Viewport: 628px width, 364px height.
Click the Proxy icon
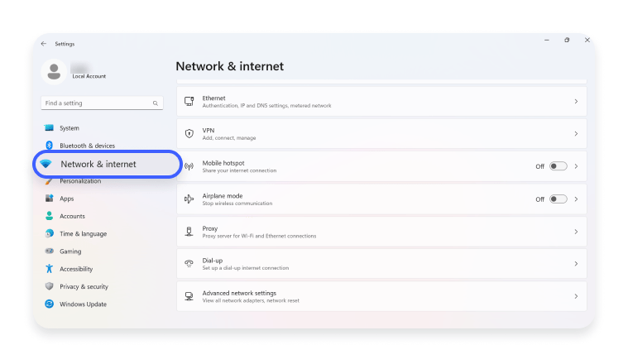click(189, 231)
